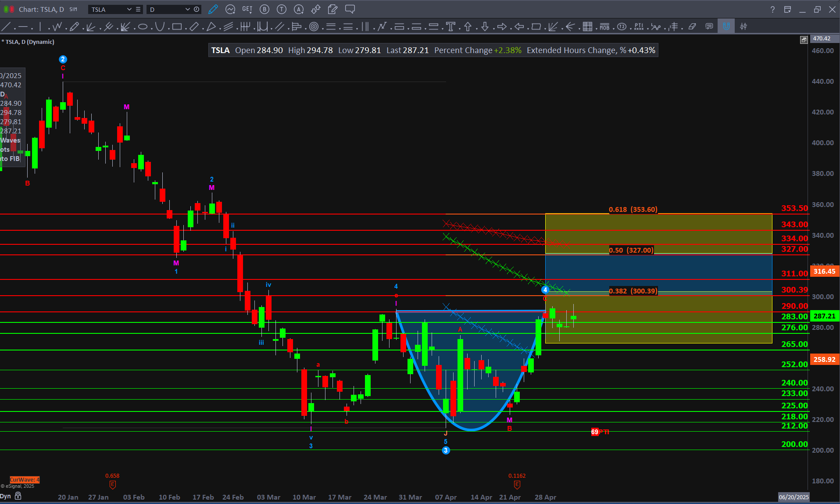This screenshot has width=840, height=504.
Task: Toggle the blue pencil drawing mode
Action: point(213,9)
